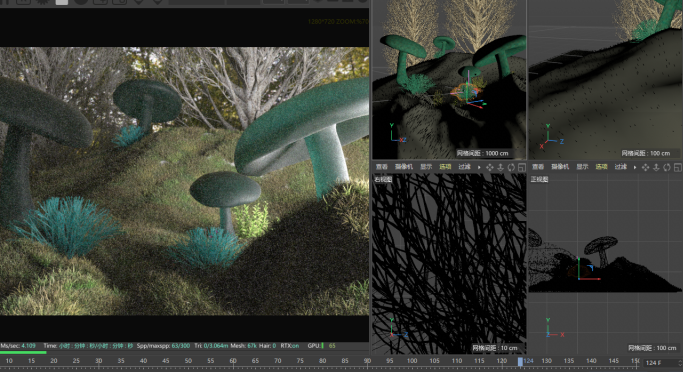683x372 pixels.
Task: Click the 网格间距 : 1000 cm label
Action: (482, 153)
